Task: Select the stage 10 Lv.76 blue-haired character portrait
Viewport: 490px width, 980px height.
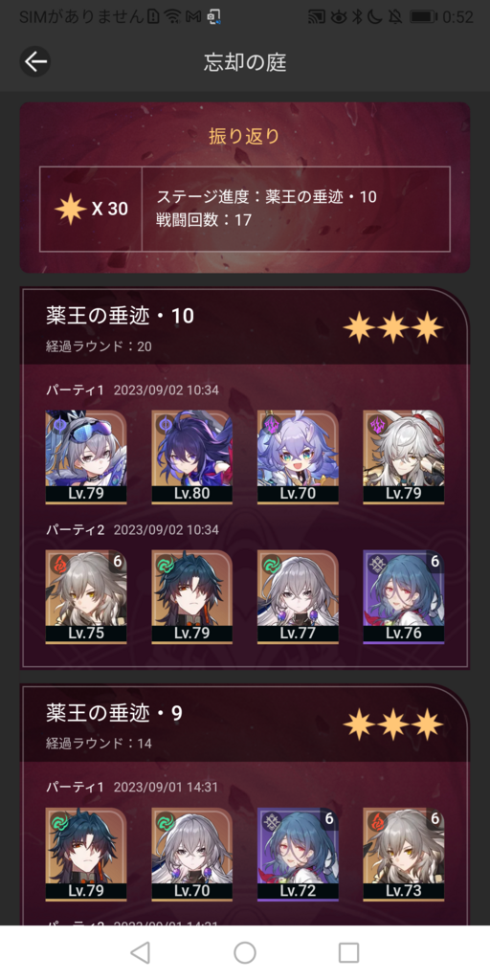Action: click(x=403, y=597)
